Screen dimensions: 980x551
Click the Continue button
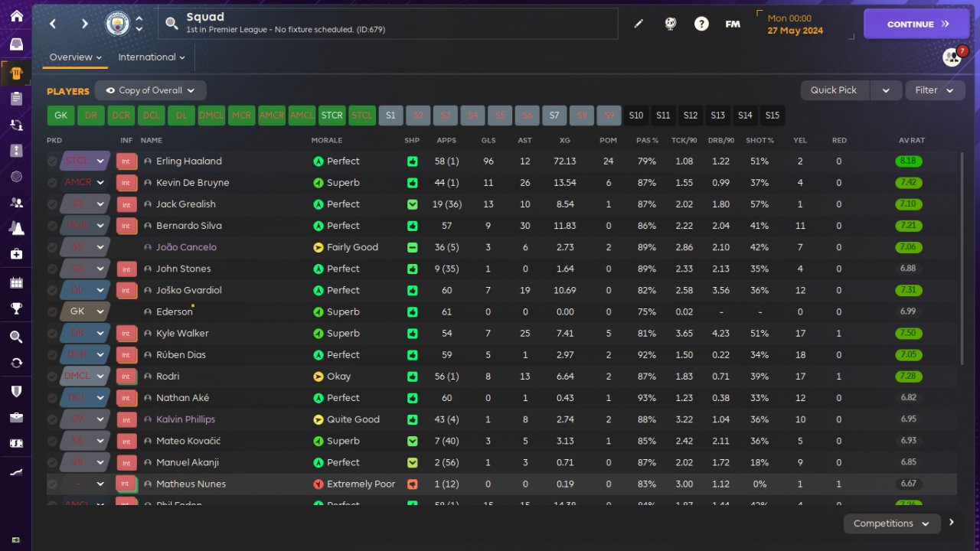point(917,24)
